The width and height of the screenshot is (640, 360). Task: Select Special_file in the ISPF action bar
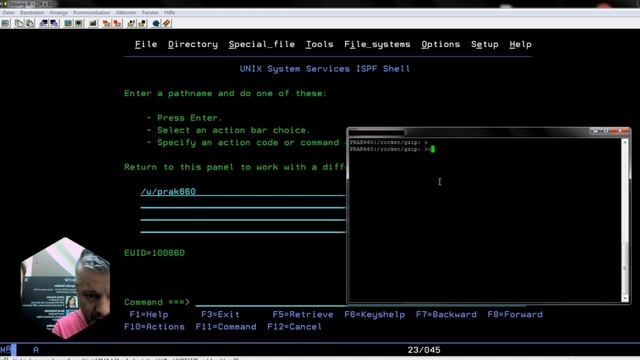pos(262,44)
